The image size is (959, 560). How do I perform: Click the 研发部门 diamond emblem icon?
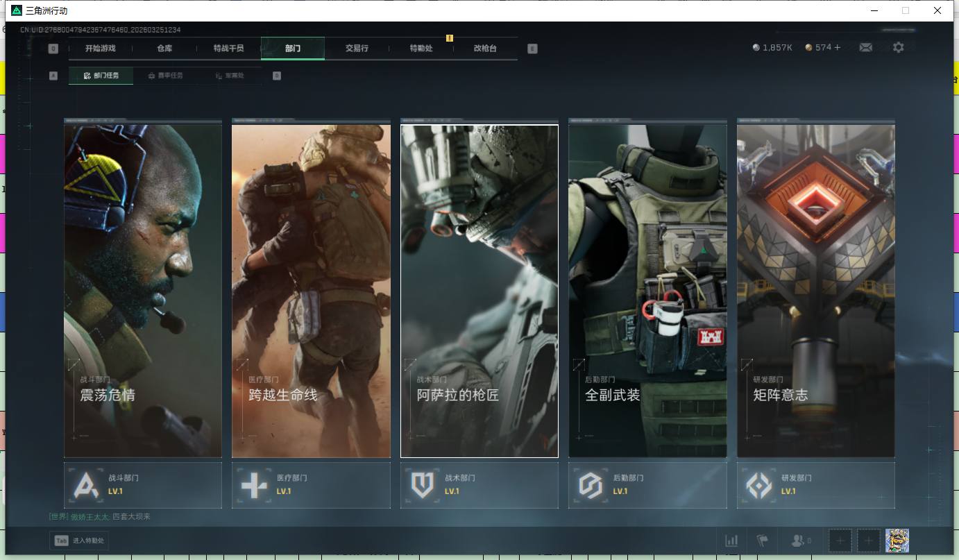coord(758,485)
